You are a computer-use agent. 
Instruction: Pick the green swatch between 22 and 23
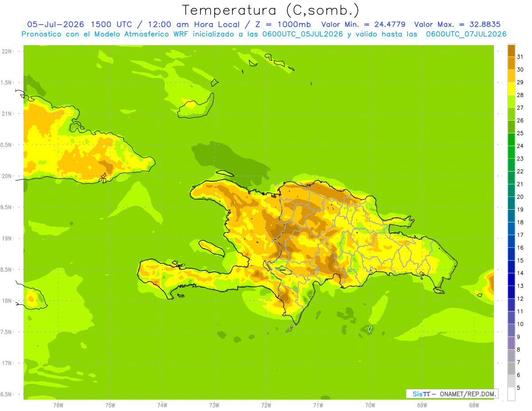(512, 165)
